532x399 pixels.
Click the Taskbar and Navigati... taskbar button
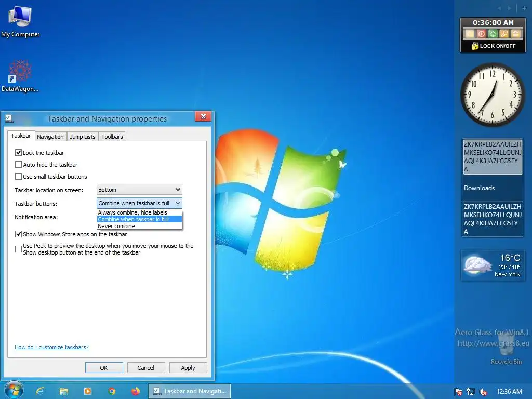[x=190, y=391]
